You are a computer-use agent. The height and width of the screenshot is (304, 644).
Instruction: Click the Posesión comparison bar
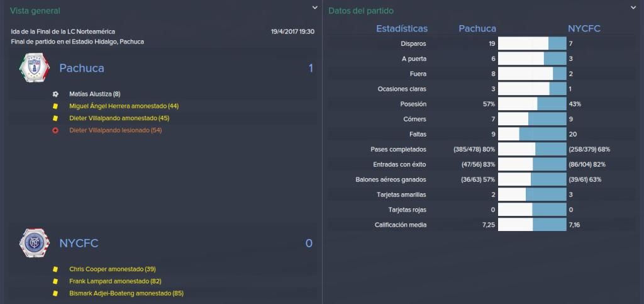click(532, 104)
